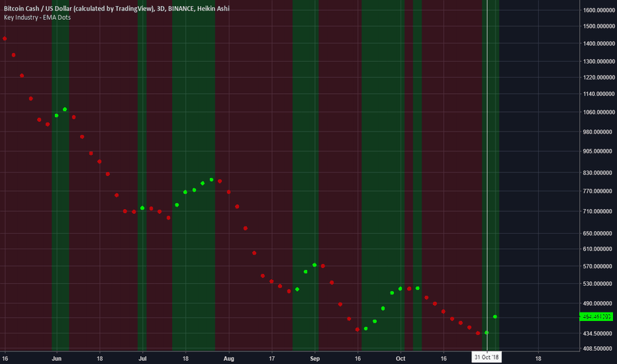Screen dimensions: 617x364
Task: Select the Aug date on time axis
Action: 228,359
